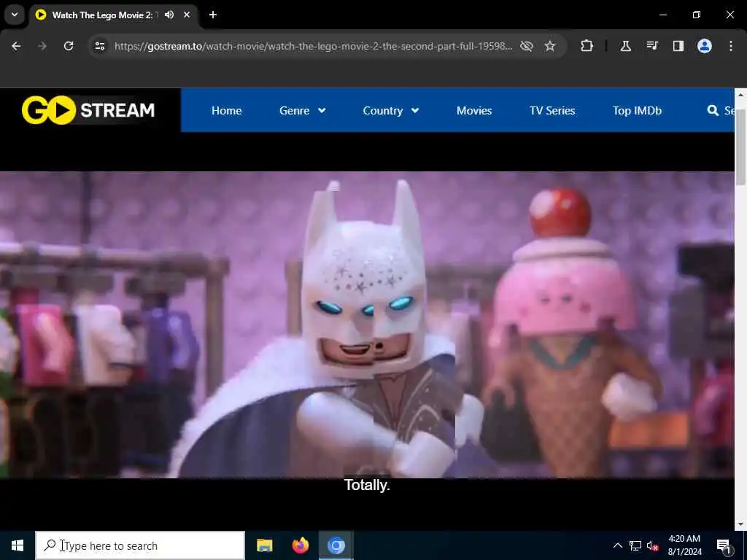Click scrollbar down arrow
The height and width of the screenshot is (560, 747).
point(740,524)
